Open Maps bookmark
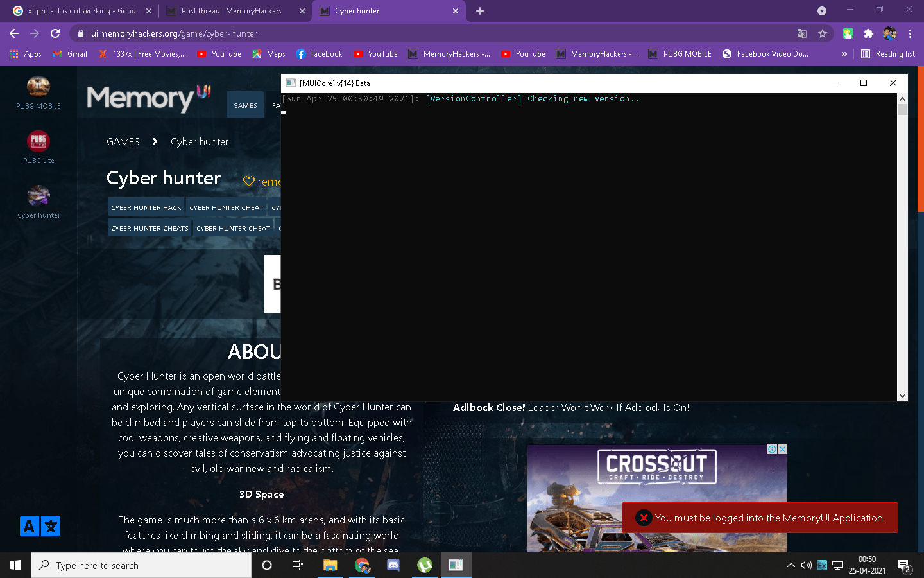924x578 pixels. tap(269, 54)
